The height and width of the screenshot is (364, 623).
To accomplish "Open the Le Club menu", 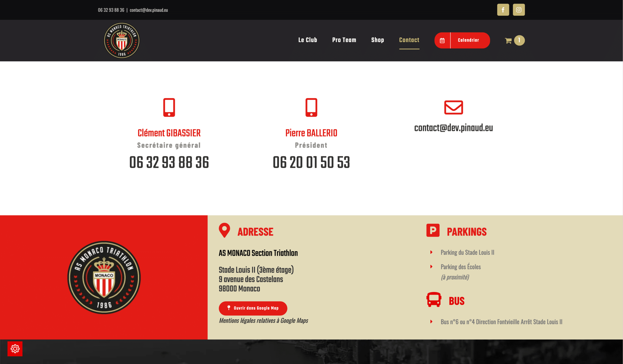I will coord(308,40).
